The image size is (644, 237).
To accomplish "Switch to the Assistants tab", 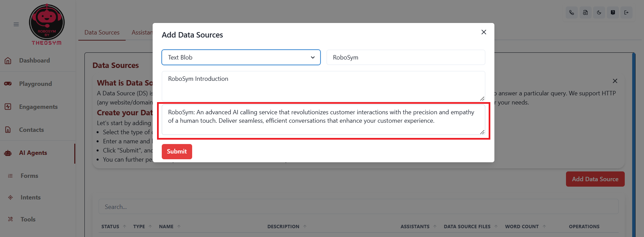I will click(x=142, y=32).
